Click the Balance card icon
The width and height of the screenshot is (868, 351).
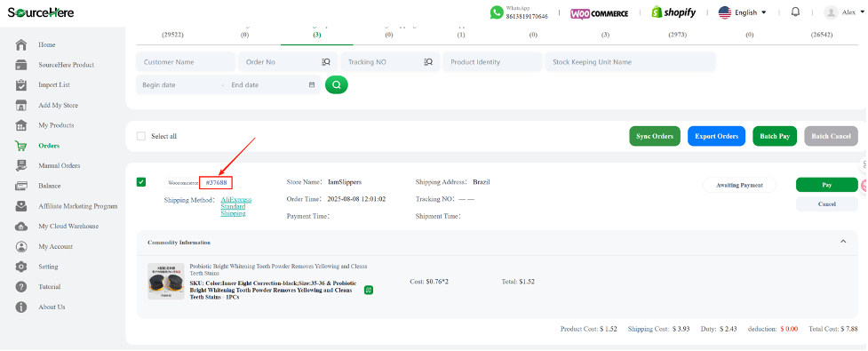point(21,186)
